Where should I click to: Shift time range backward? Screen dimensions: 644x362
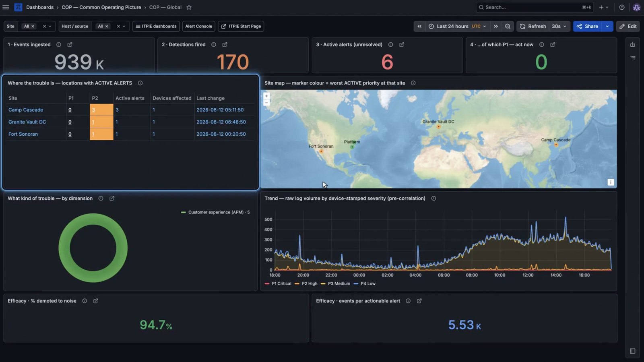click(419, 26)
